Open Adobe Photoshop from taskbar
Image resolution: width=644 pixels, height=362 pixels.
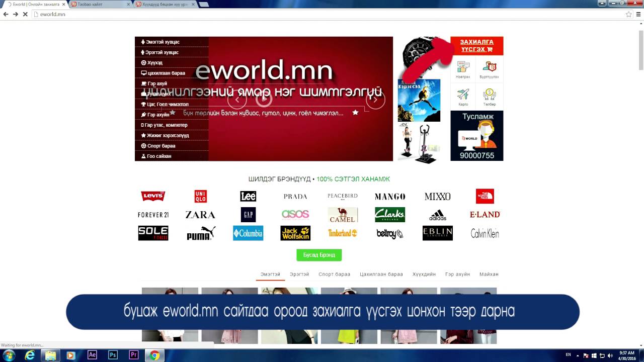click(113, 355)
